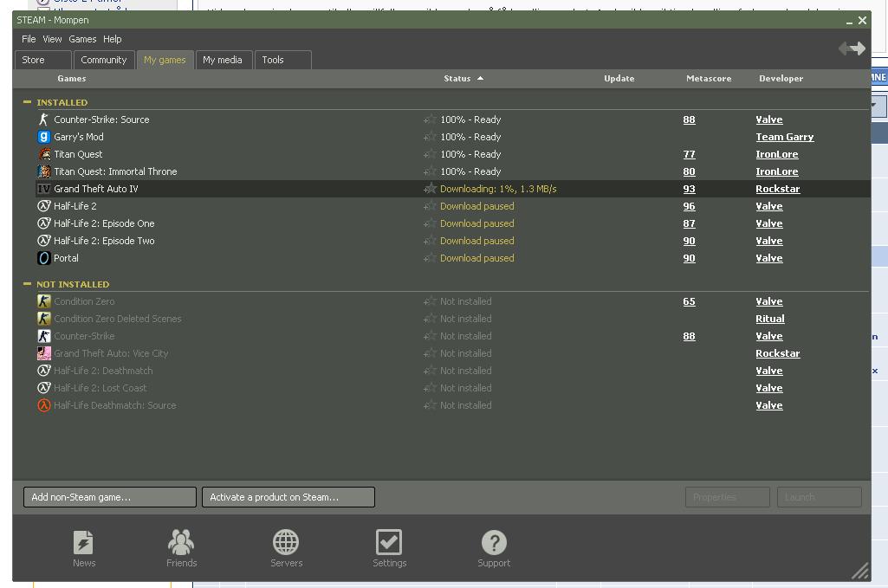Sort by the Status column header

click(463, 79)
